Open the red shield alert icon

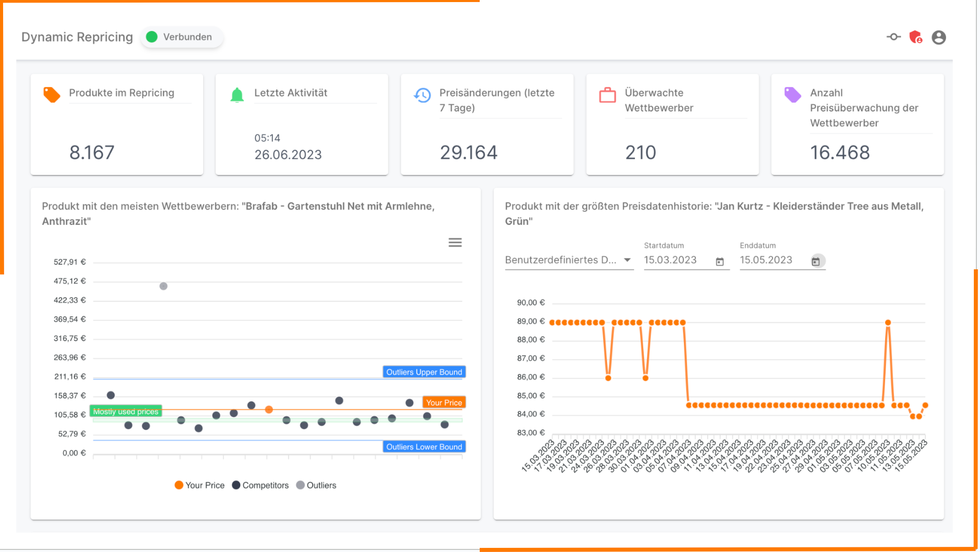coord(916,37)
